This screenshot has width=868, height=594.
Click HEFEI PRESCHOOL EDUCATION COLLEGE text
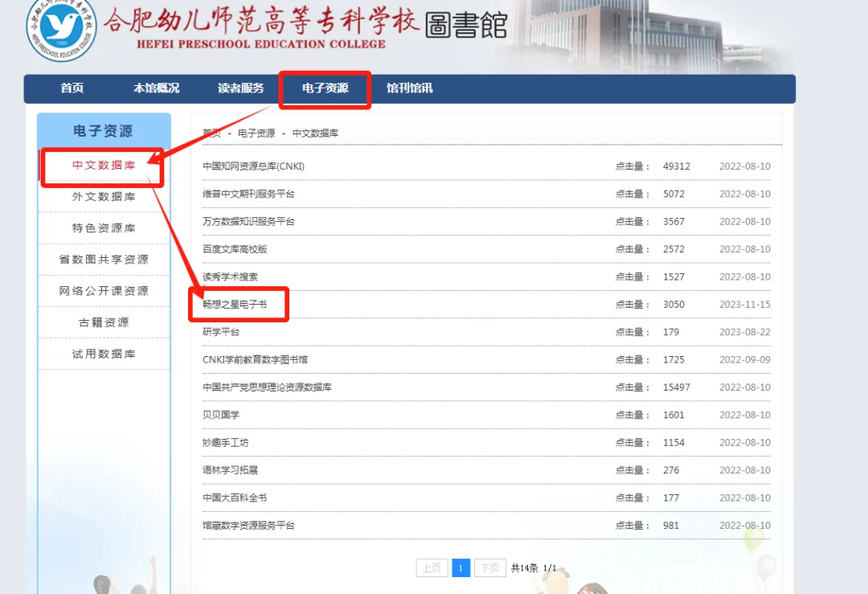click(x=261, y=44)
